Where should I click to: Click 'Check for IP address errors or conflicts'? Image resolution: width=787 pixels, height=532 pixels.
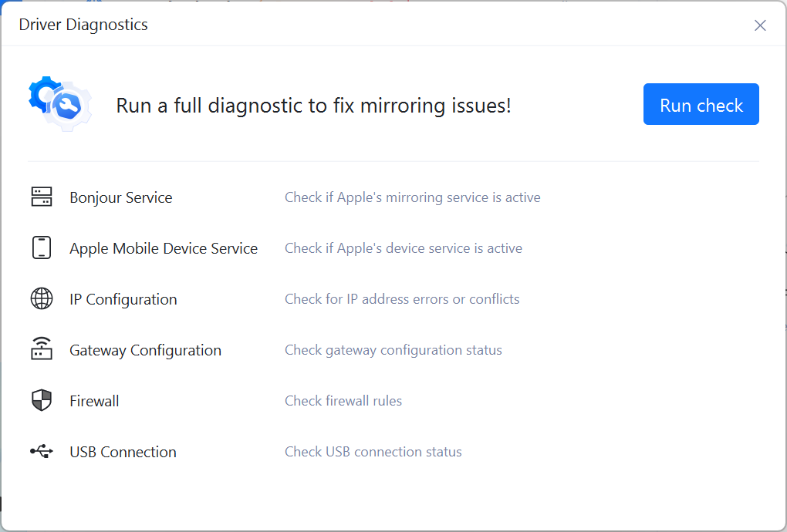tap(402, 298)
